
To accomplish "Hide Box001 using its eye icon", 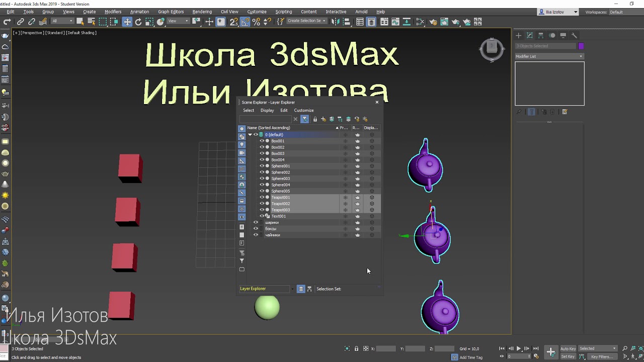I will 262,141.
